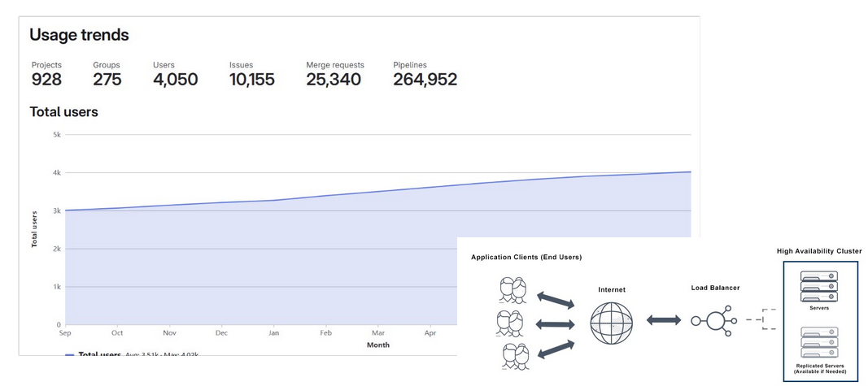Click the top end-users group icon

coord(511,289)
